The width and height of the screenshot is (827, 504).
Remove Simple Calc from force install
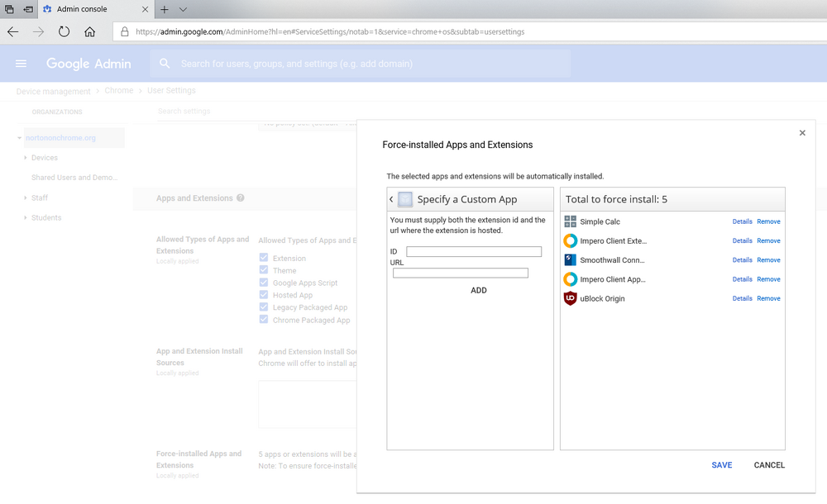(x=768, y=222)
